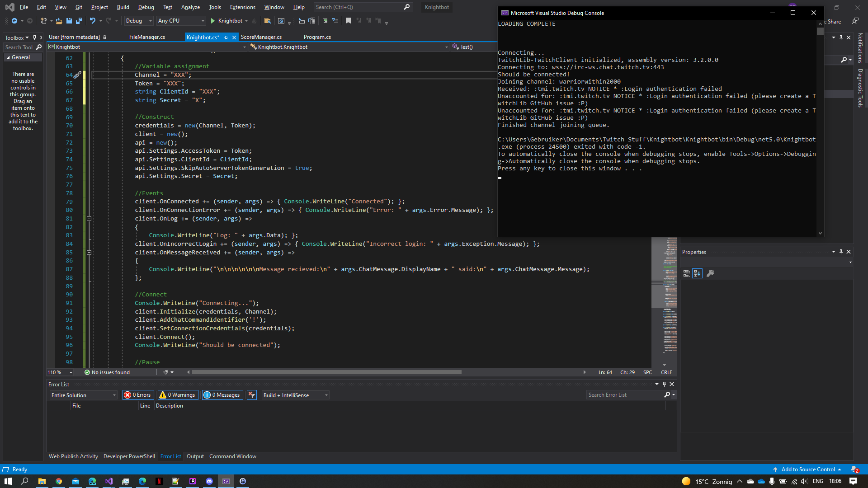Change the editor zoom from 110%
The image size is (868, 488).
click(x=59, y=372)
